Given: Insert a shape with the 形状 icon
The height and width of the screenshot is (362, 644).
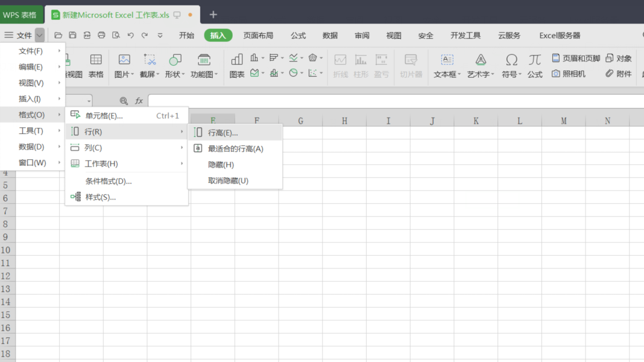Looking at the screenshot, I should click(x=175, y=66).
